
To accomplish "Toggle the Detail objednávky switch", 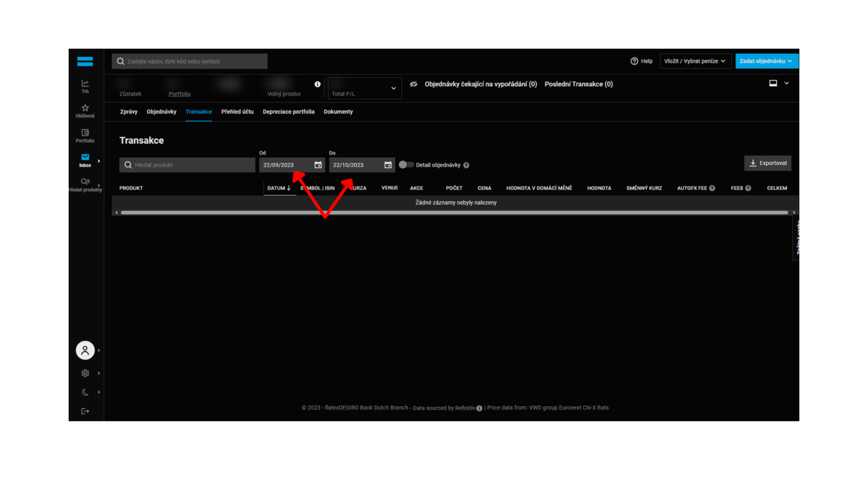I will click(x=406, y=165).
